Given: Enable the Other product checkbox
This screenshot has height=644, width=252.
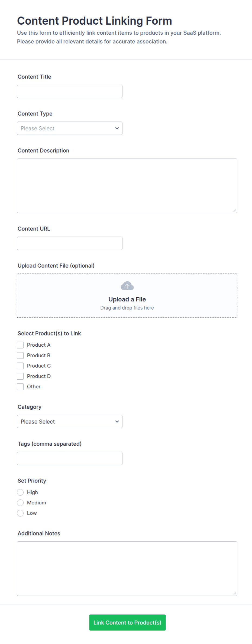Looking at the screenshot, I should (x=20, y=387).
